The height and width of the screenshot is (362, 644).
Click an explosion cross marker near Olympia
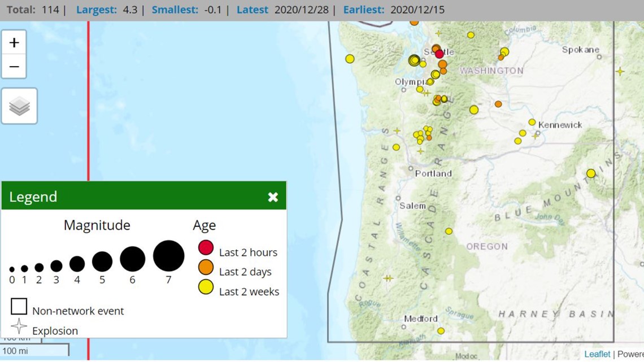(425, 93)
